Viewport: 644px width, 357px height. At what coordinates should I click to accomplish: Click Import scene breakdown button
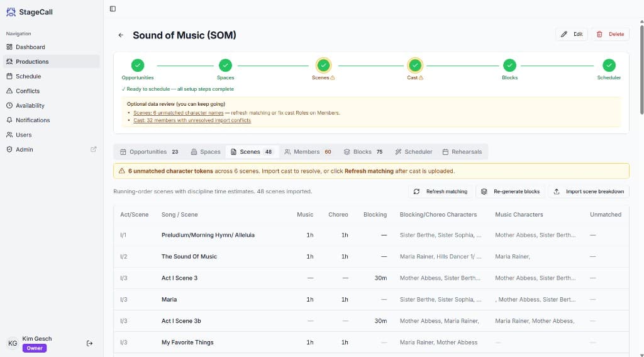[589, 191]
